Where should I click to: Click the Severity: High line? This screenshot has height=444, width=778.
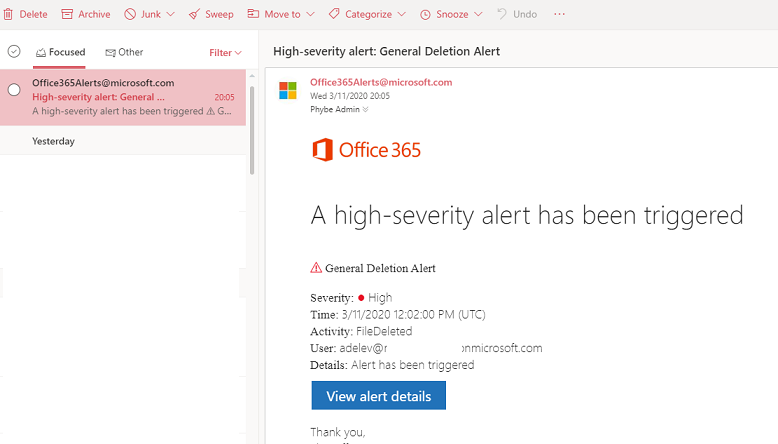(x=351, y=298)
